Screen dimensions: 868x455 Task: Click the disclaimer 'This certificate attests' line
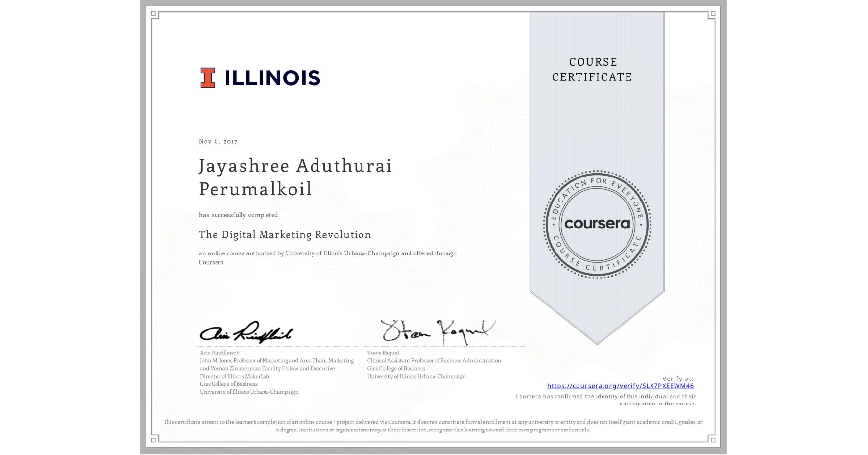433,426
